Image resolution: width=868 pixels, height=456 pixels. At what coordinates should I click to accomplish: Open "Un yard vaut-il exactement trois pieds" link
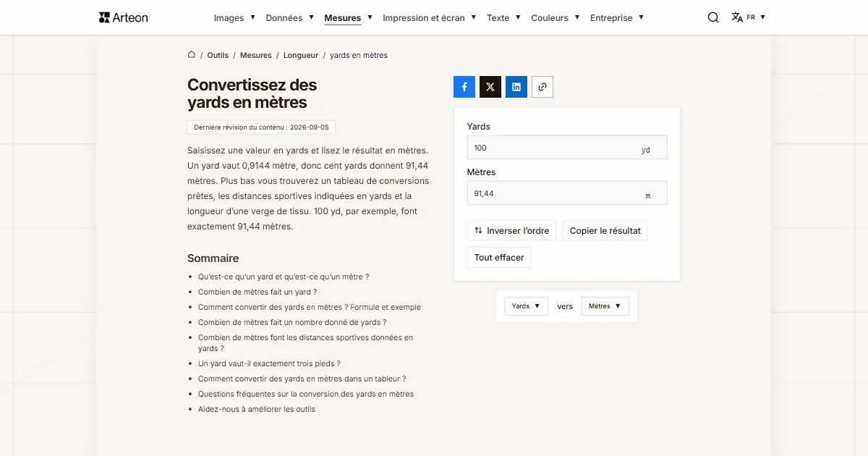[x=269, y=363]
